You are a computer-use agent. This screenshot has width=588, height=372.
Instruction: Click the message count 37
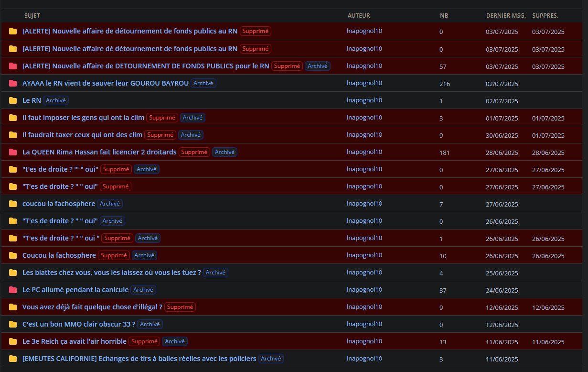point(443,291)
